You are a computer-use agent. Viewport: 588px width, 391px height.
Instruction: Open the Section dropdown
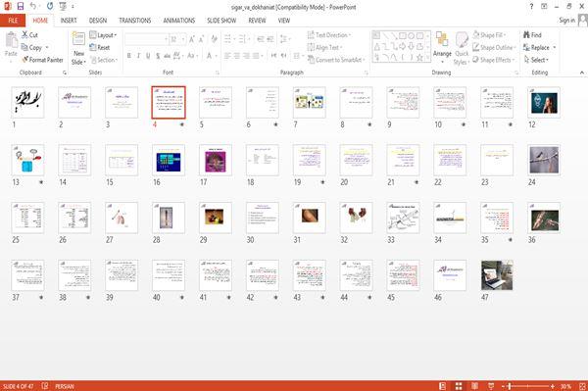(104, 60)
